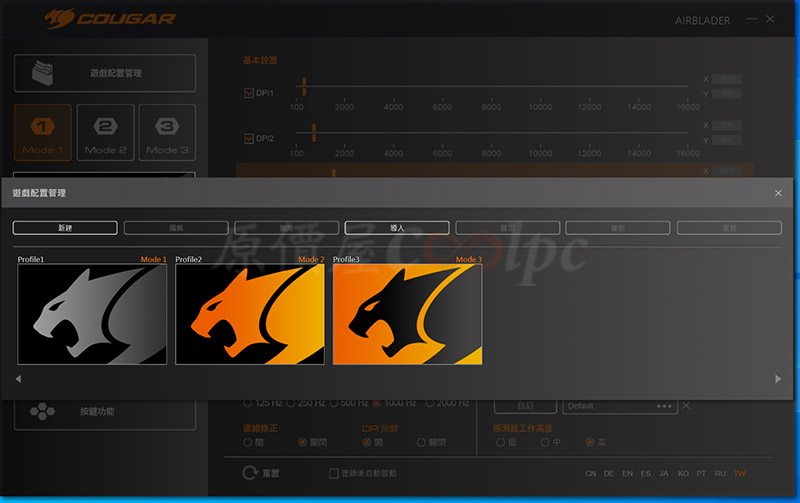The height and width of the screenshot is (503, 800).
Task: Switch language to RU
Action: tap(720, 473)
